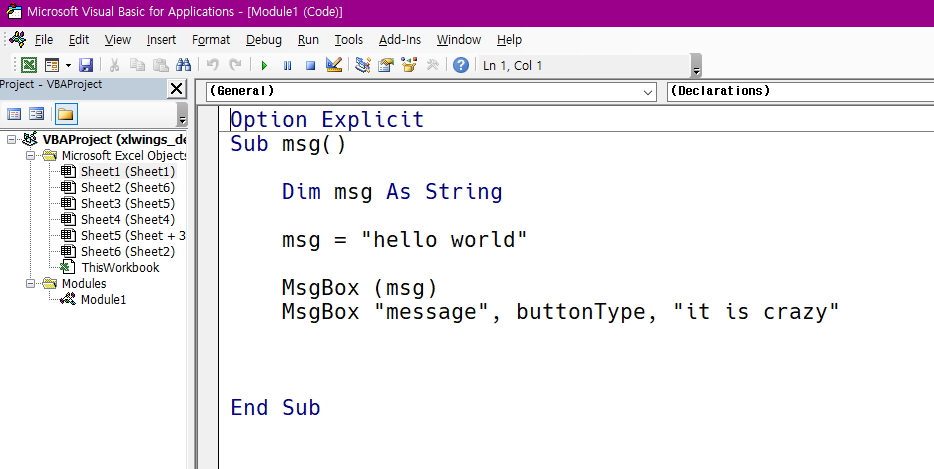Toggle Design Mode icon
This screenshot has width=934, height=469.
334,65
